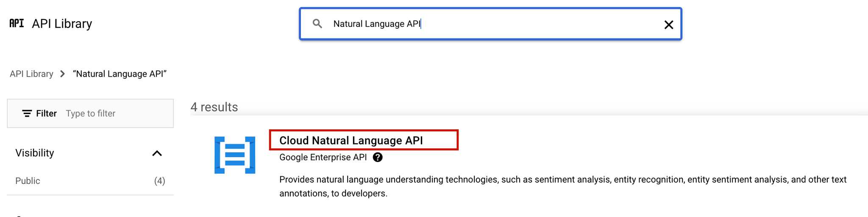Click the API Library page title

62,24
